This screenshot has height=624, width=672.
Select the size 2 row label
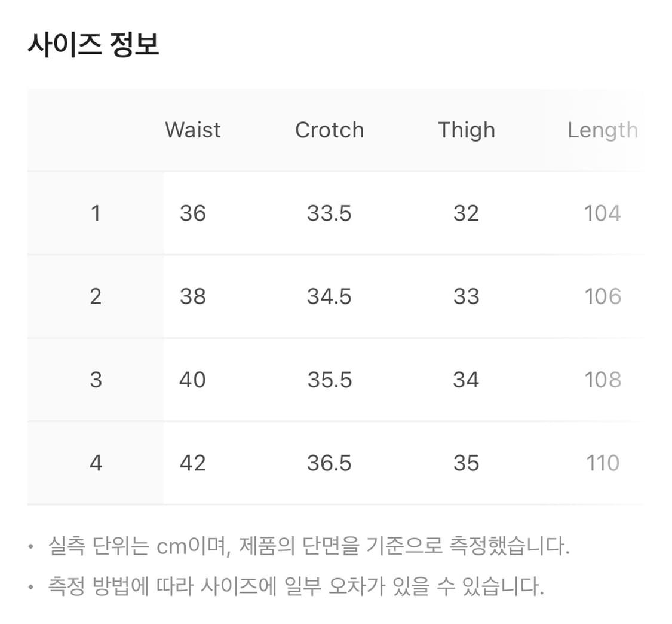click(96, 296)
